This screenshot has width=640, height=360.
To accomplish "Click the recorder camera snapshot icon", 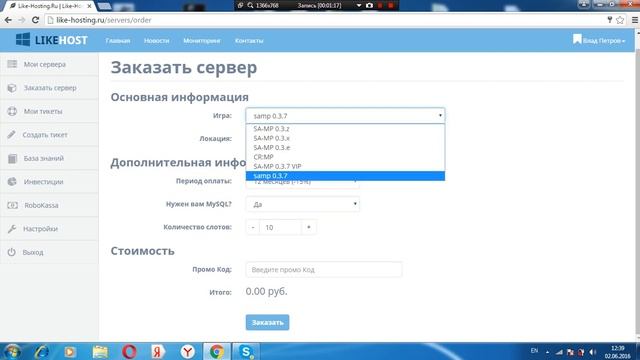I will click(x=369, y=5).
